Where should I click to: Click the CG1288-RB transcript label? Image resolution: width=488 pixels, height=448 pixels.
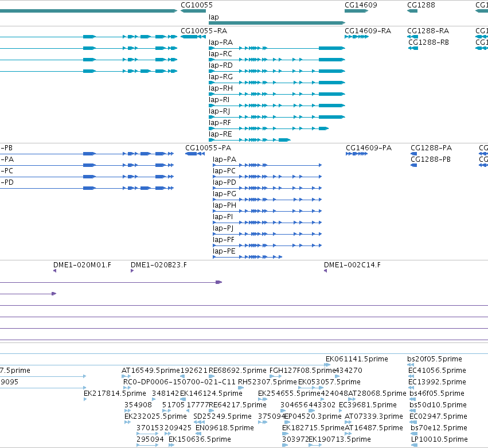tap(428, 42)
